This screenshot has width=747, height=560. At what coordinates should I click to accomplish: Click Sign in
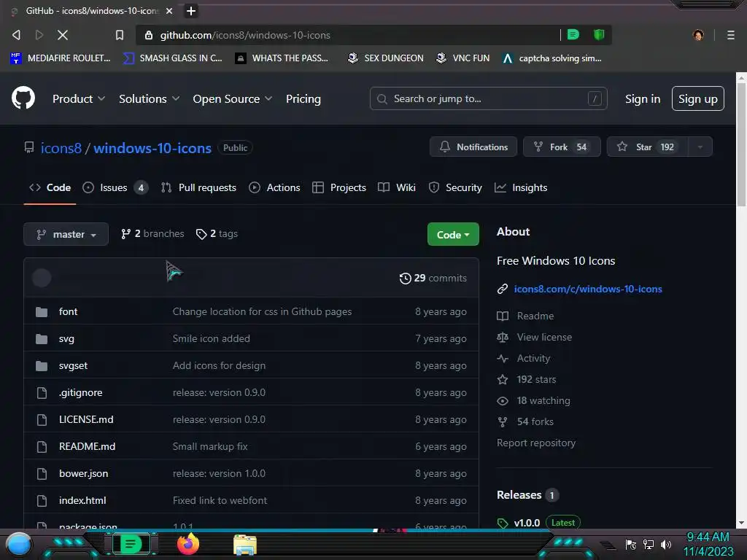click(x=642, y=98)
